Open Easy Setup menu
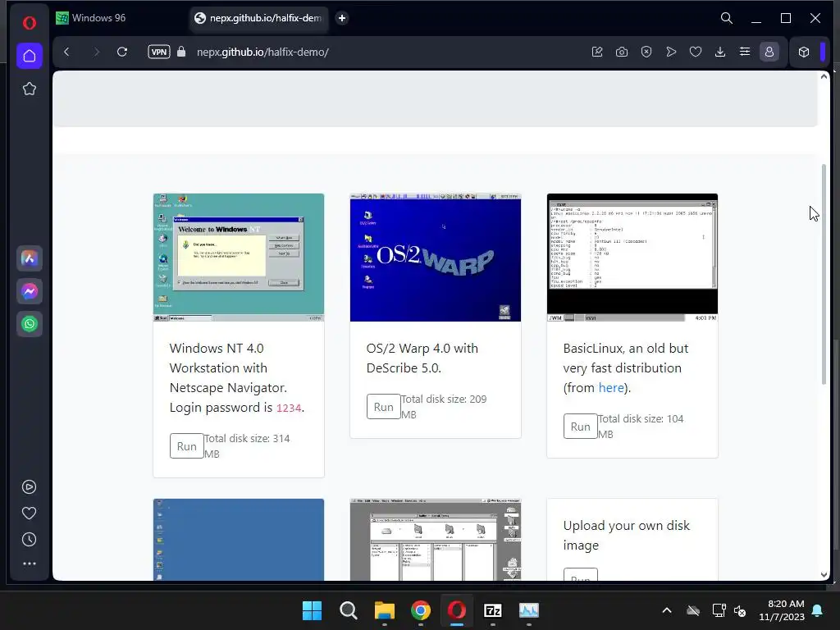Viewport: 840px width, 630px height. click(x=745, y=52)
